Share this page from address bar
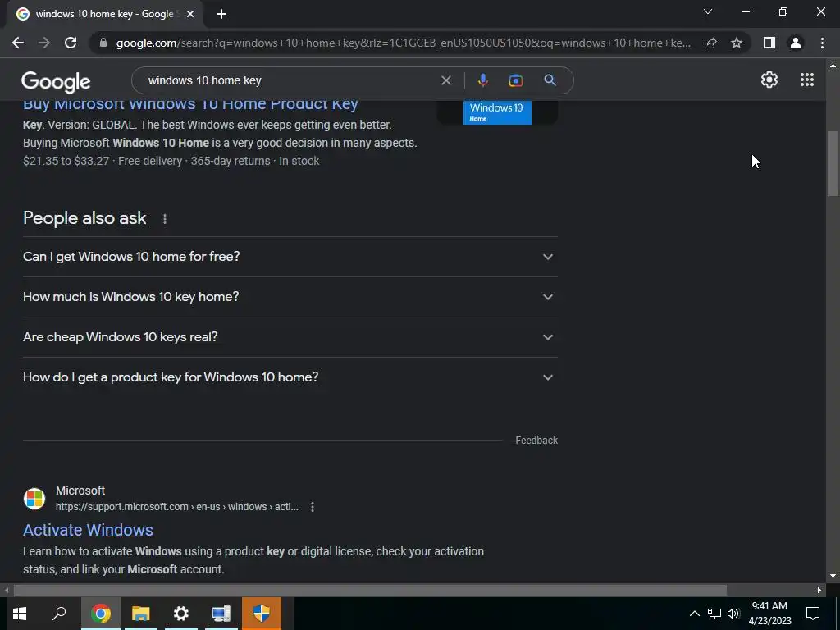The image size is (840, 630). (710, 43)
